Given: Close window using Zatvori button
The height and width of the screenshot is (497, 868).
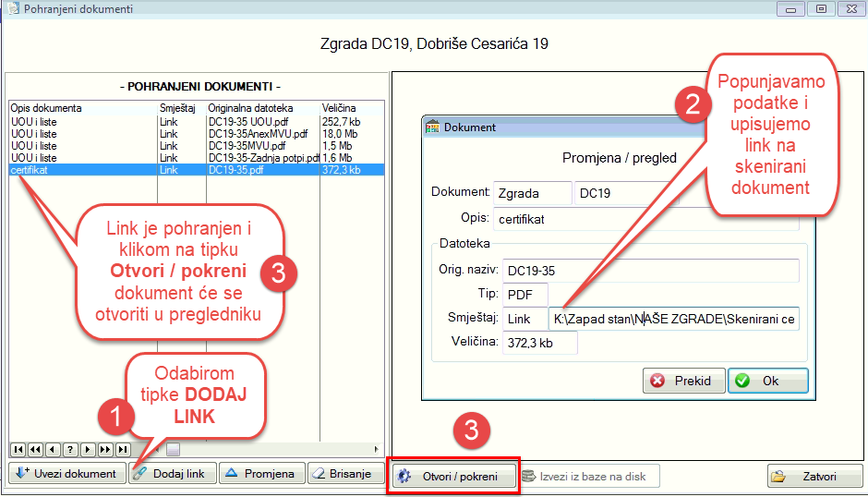Looking at the screenshot, I should pos(814,477).
